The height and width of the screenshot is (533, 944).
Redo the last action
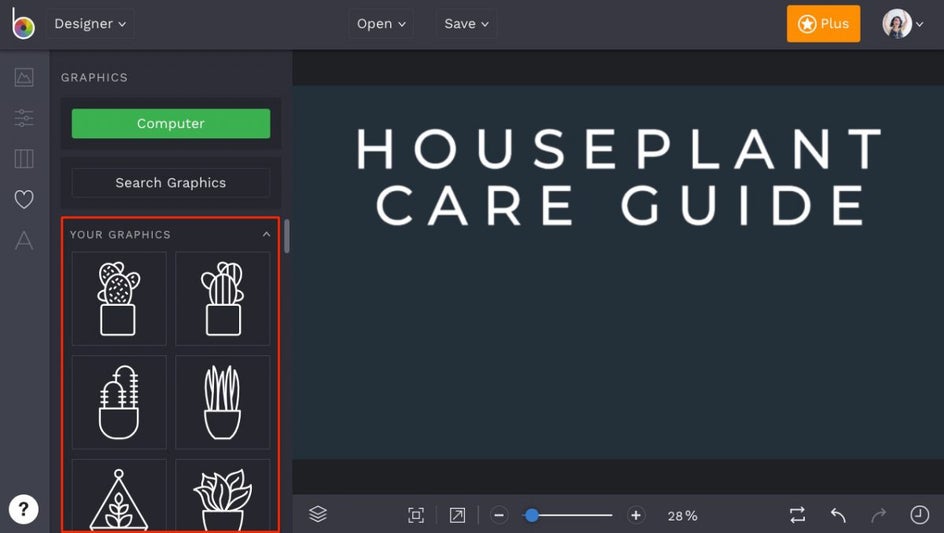point(879,515)
